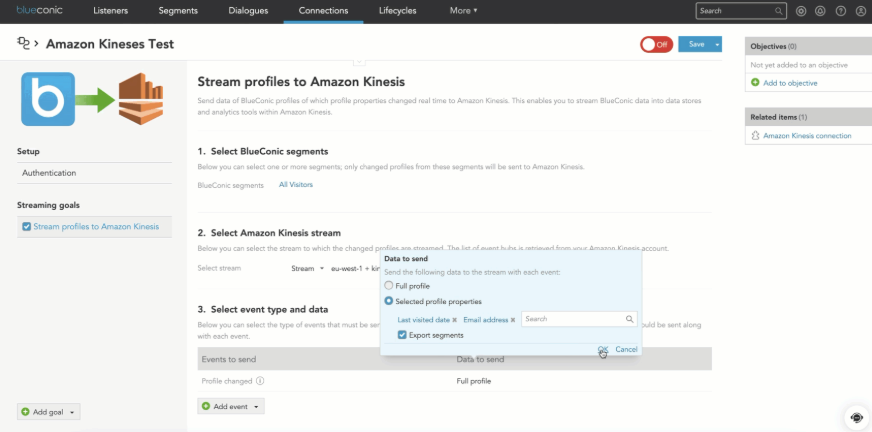Go to Segments tab
Screen dimensions: 872x432
pyautogui.click(x=178, y=11)
